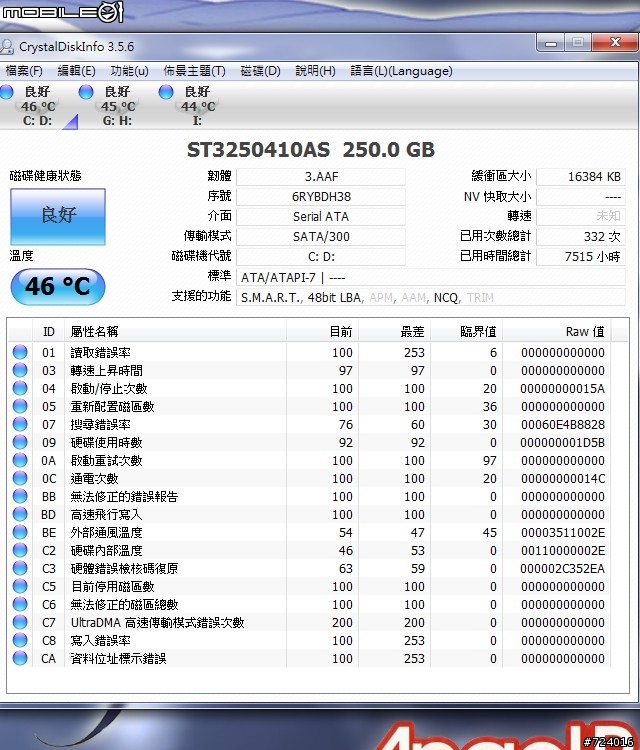640x750 pixels.
Task: Click the ID column header
Action: [x=48, y=331]
